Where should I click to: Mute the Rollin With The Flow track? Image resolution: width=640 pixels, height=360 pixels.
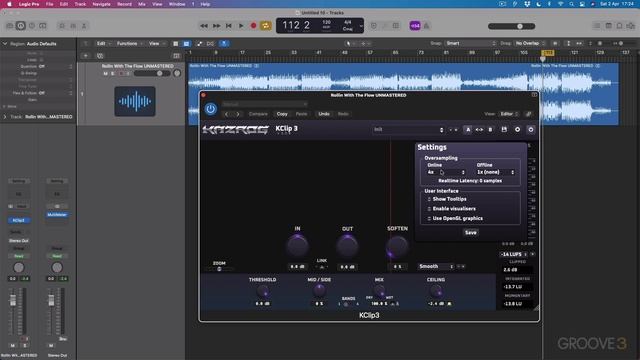point(105,73)
